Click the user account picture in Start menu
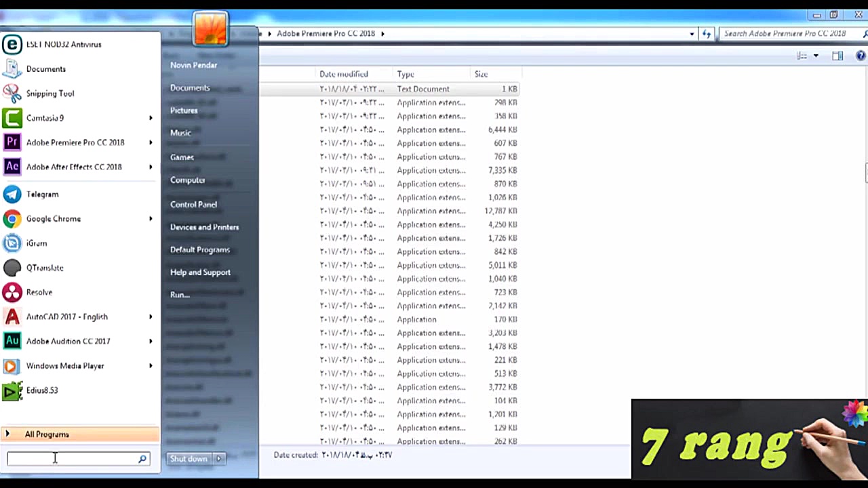Image resolution: width=868 pixels, height=488 pixels. click(210, 30)
